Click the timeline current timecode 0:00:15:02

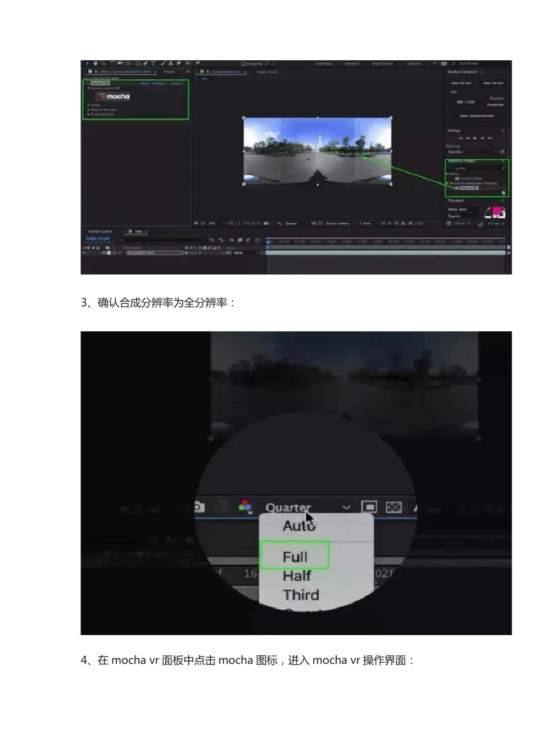pos(98,238)
